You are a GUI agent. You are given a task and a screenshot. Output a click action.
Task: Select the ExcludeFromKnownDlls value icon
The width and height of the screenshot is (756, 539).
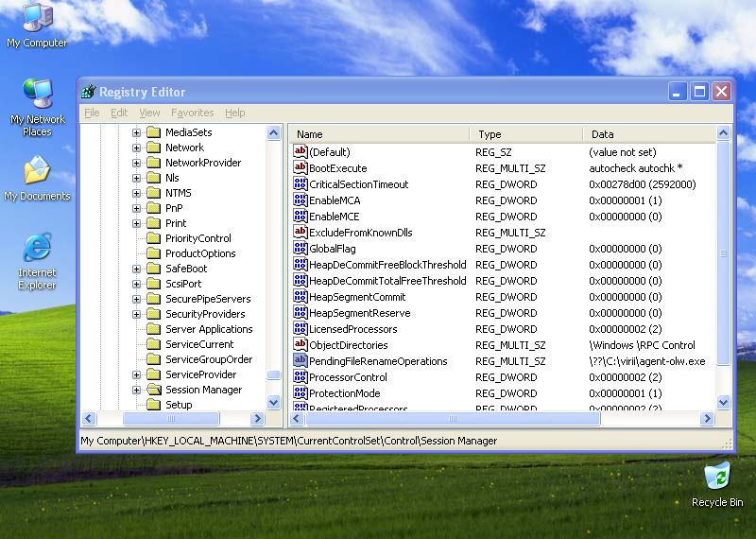(300, 232)
